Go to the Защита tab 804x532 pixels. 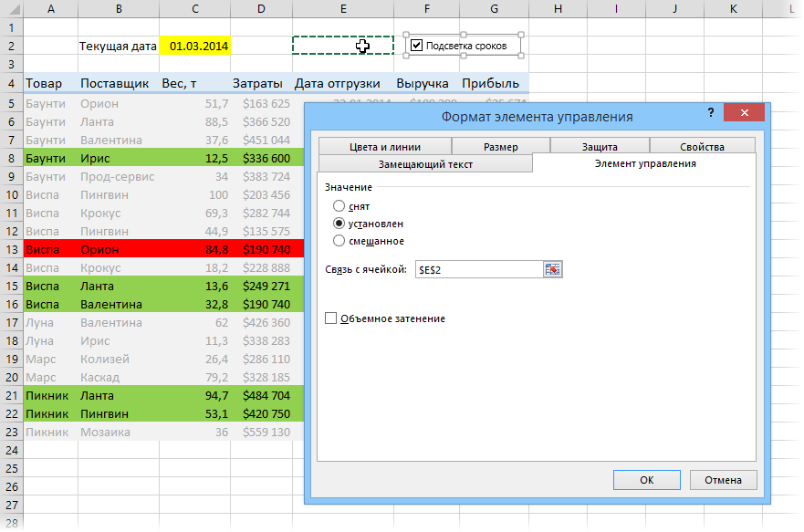tap(600, 147)
